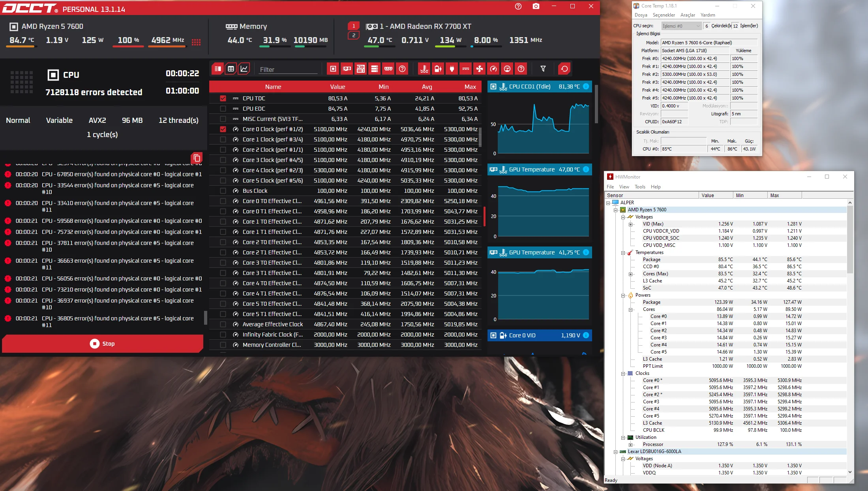Uncheck the CPU TDC checkbox
The width and height of the screenshot is (868, 491).
223,98
